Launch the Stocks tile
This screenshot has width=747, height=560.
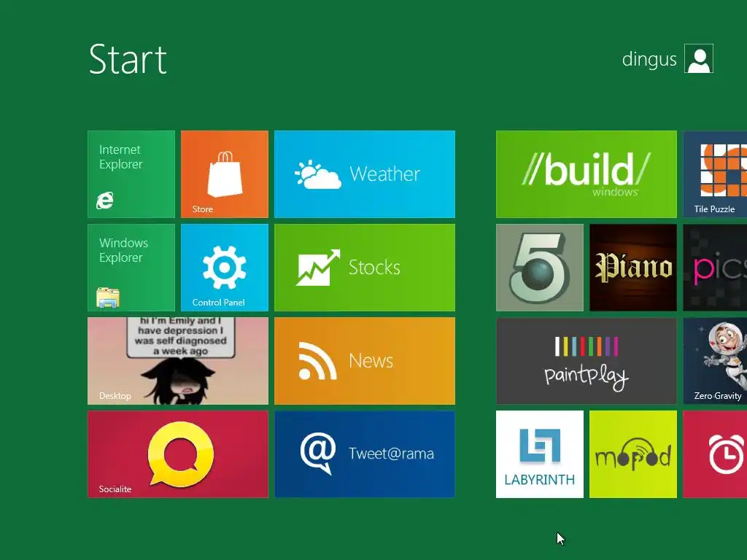click(x=365, y=268)
